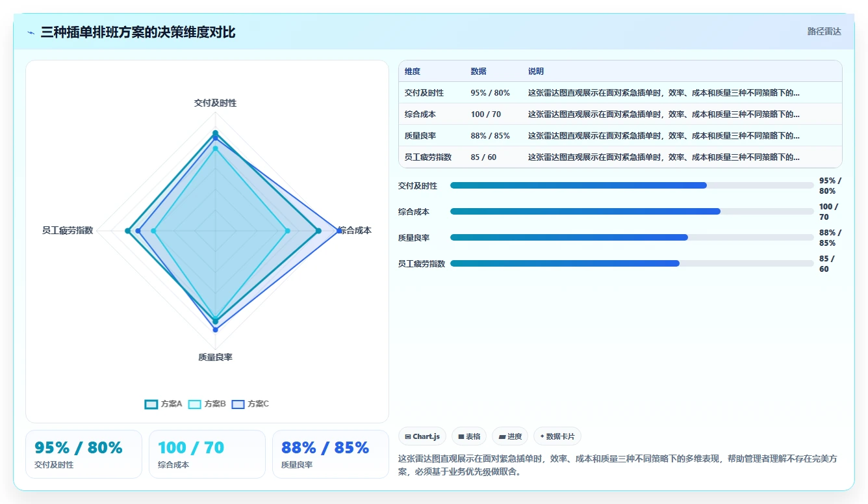Click the 100 / 70 summary card
868x504 pixels.
point(207,454)
